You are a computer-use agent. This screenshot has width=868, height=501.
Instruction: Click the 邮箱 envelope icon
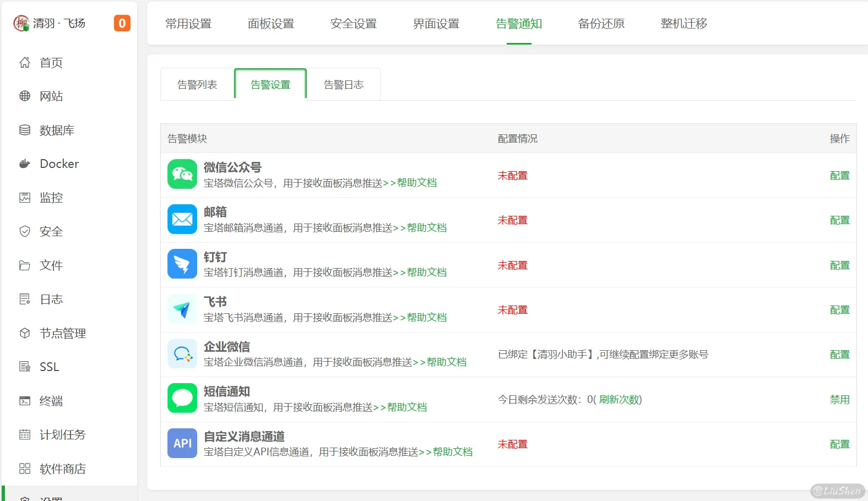point(182,219)
